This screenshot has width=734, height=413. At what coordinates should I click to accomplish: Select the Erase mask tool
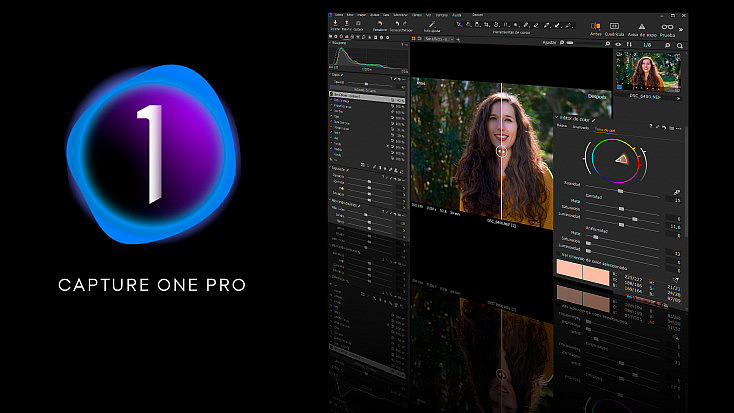pyautogui.click(x=536, y=25)
